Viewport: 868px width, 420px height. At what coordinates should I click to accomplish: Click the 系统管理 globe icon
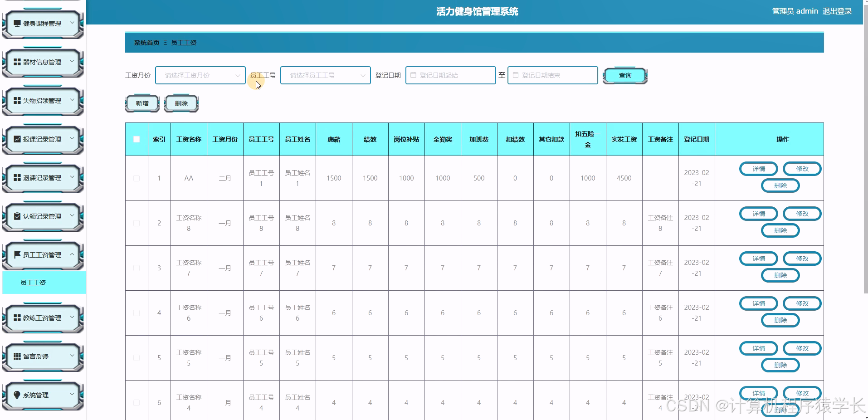pyautogui.click(x=17, y=394)
